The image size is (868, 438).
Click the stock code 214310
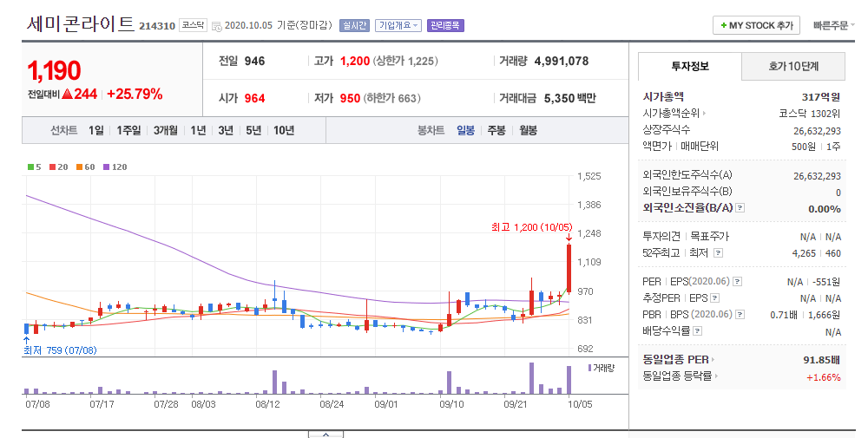pos(157,26)
